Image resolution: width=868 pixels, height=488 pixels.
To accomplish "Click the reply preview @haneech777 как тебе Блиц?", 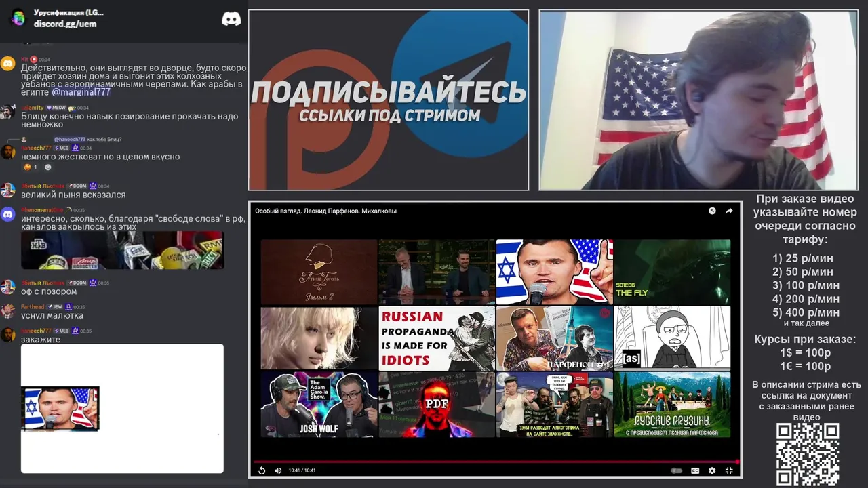I will click(87, 139).
